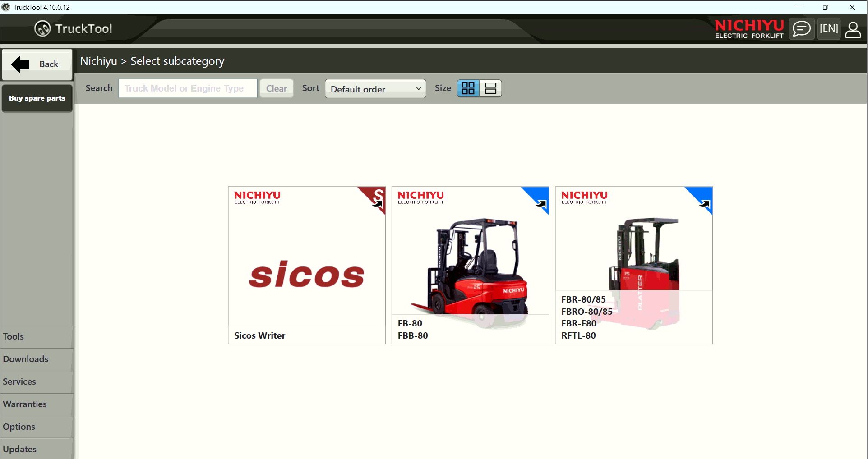Click the Nichiyu logo on FBR-80/85 tile
Screen dimensions: 868x459
(584, 197)
